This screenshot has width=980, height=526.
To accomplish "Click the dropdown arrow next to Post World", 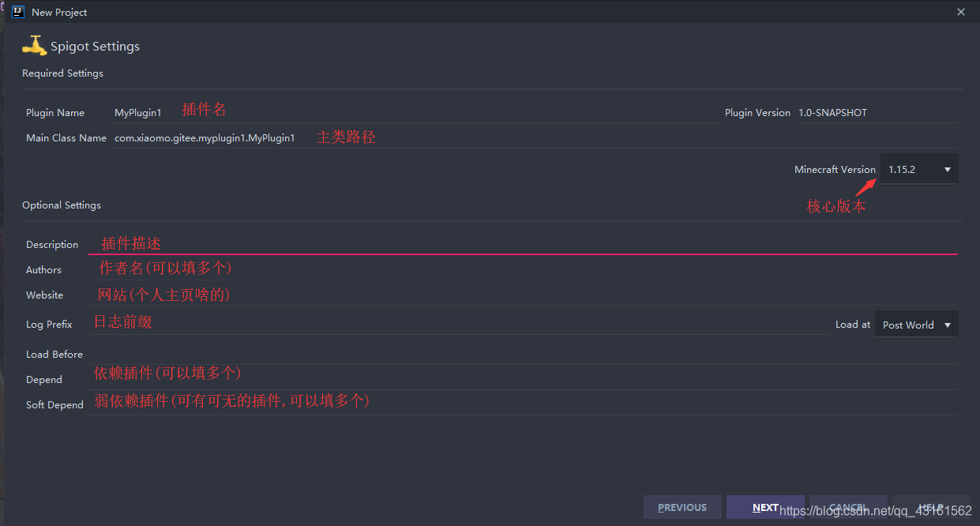I will coord(947,324).
